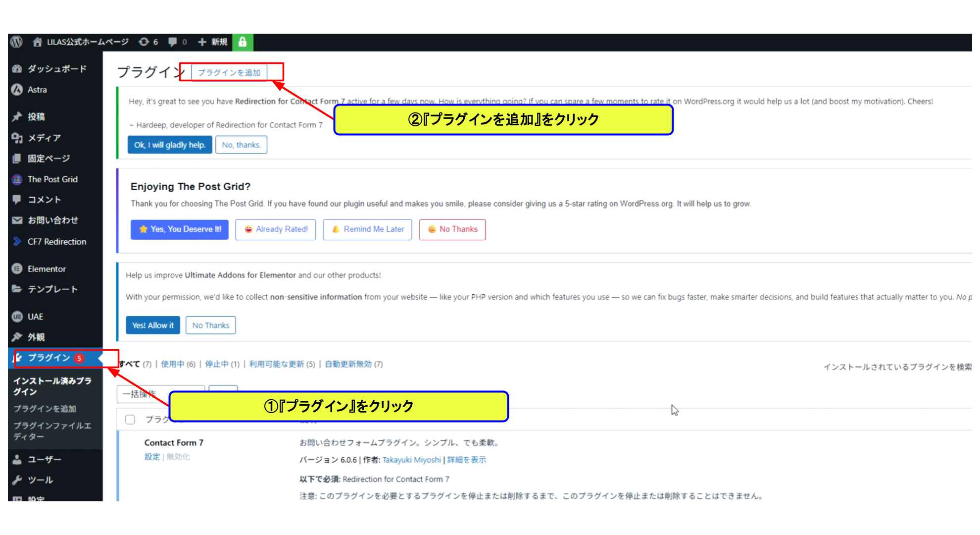Click the updates icon showing 6
This screenshot has width=980, height=535.
[x=144, y=42]
